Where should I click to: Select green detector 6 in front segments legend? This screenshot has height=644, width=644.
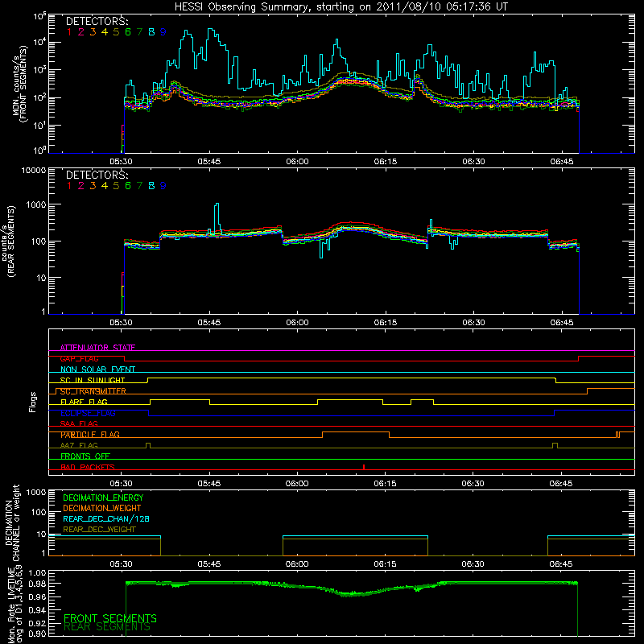pyautogui.click(x=128, y=32)
